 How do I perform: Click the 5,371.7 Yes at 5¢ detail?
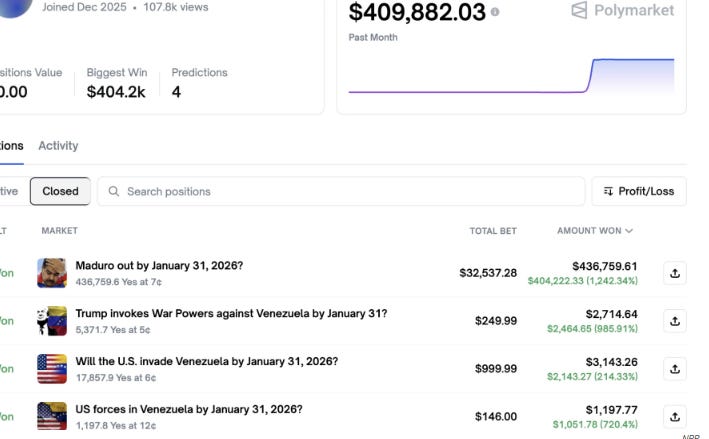tap(113, 330)
